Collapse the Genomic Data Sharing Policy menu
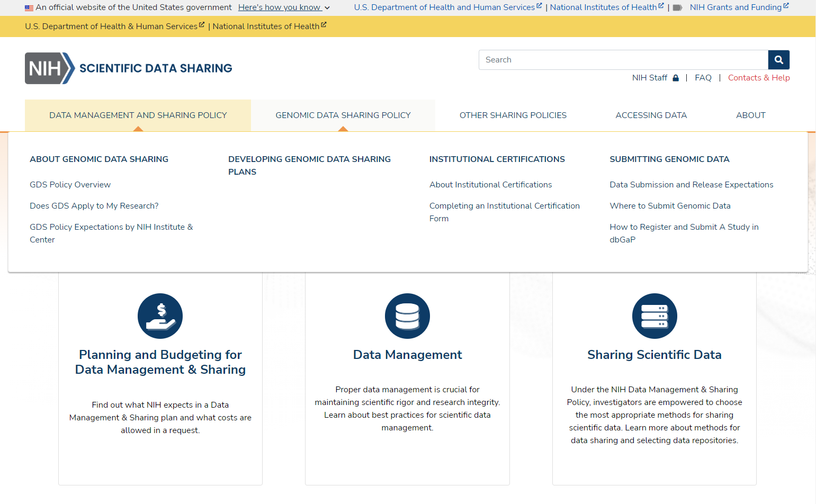The width and height of the screenshot is (816, 504). point(343,115)
